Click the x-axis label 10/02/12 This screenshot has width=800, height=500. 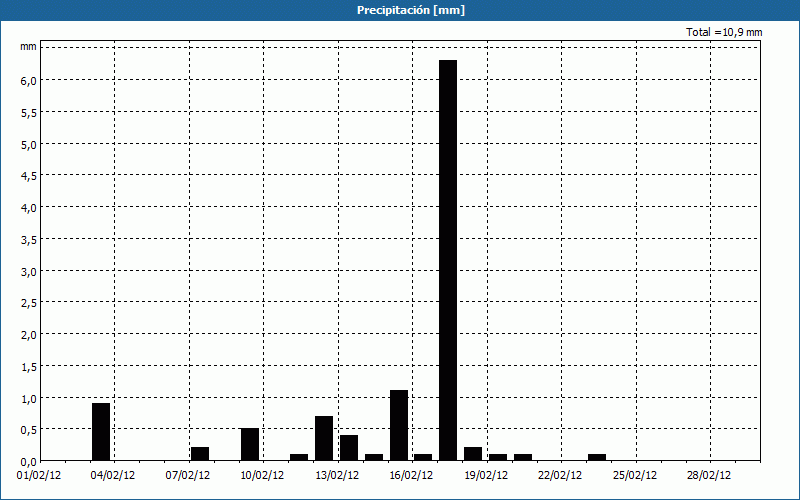[262, 476]
